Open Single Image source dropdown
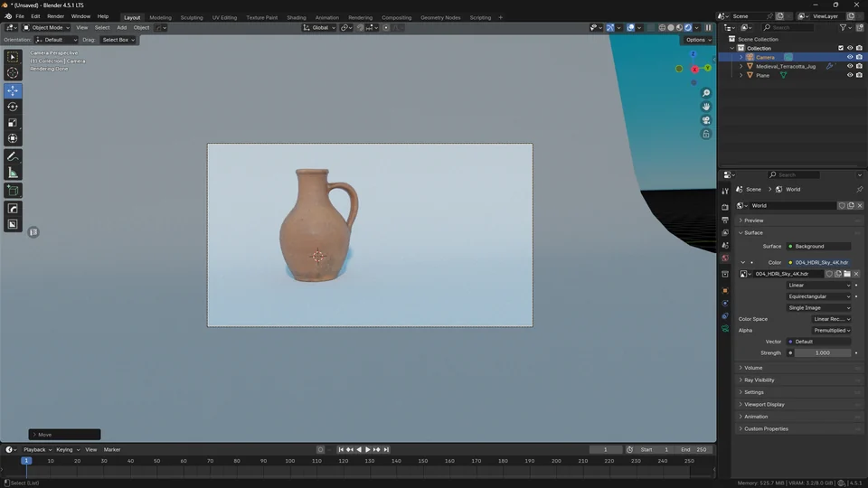The width and height of the screenshot is (868, 488). (819, 307)
